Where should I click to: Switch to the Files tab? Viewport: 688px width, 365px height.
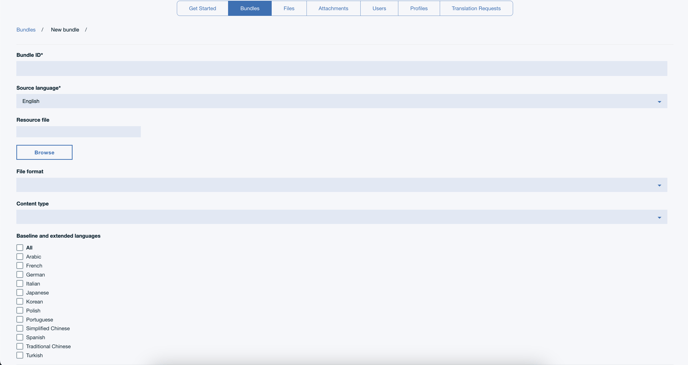pyautogui.click(x=289, y=8)
